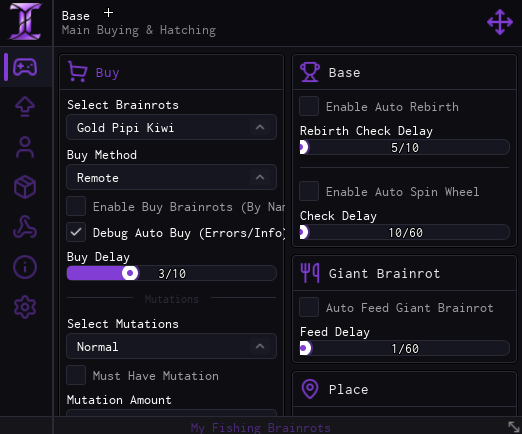Open the Select Mutations Normal dropdown
Viewport: 522px width, 434px height.
tap(171, 346)
